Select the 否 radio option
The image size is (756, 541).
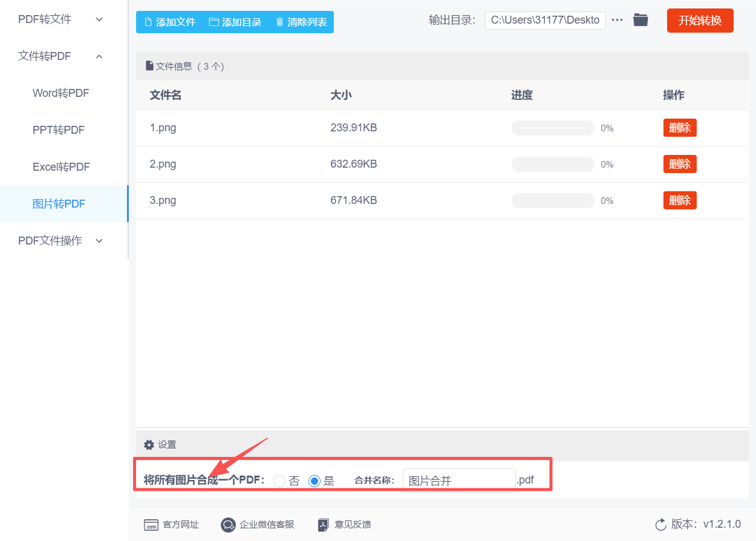(x=279, y=481)
